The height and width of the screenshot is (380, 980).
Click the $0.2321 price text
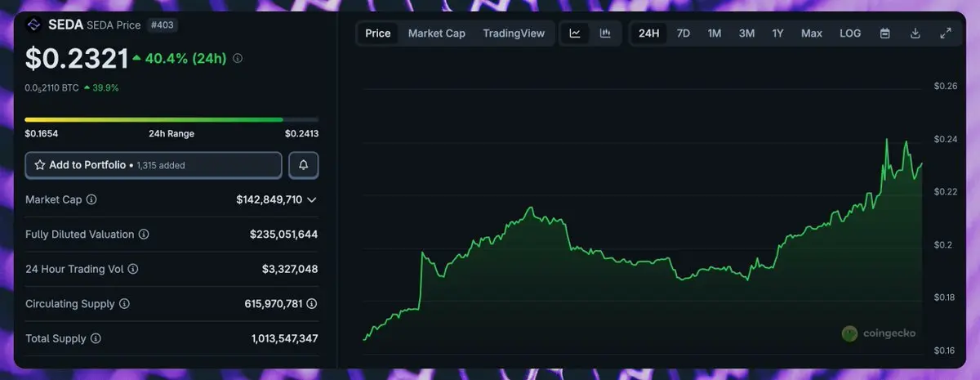pyautogui.click(x=77, y=59)
